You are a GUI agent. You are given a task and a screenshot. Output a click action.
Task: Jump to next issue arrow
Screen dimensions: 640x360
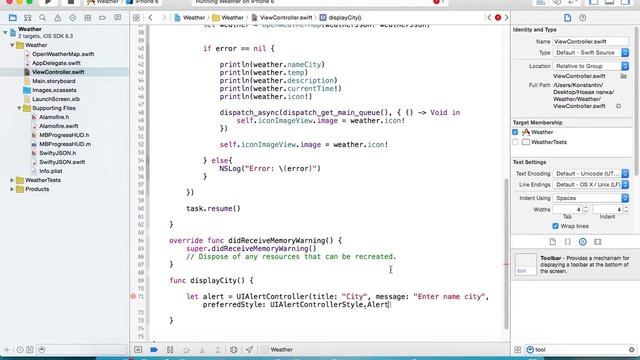click(507, 18)
